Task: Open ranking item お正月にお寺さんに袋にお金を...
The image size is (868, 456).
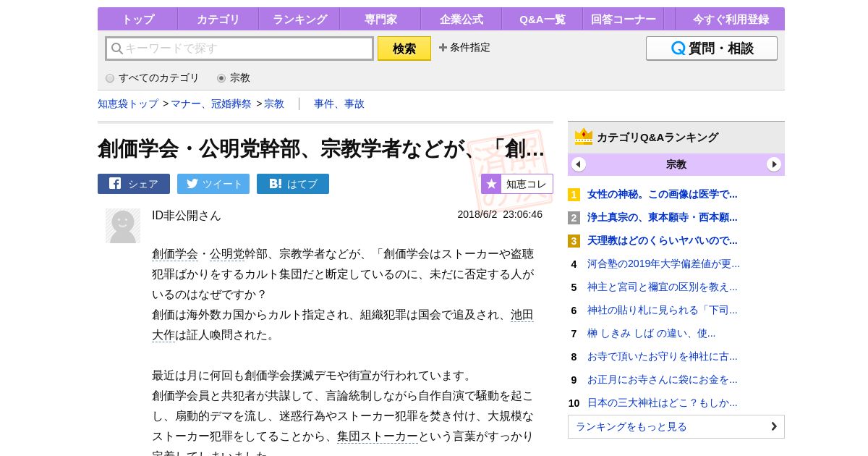Action: pos(663,380)
